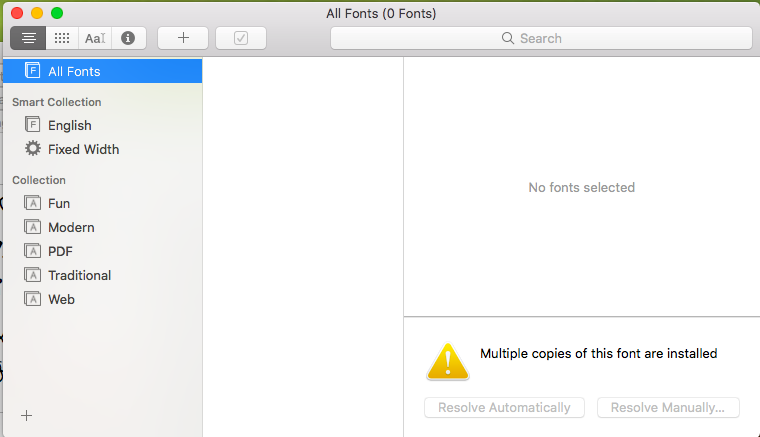Viewport: 760px width, 437px height.
Task: Click the yellow warning triangle icon
Action: point(447,361)
